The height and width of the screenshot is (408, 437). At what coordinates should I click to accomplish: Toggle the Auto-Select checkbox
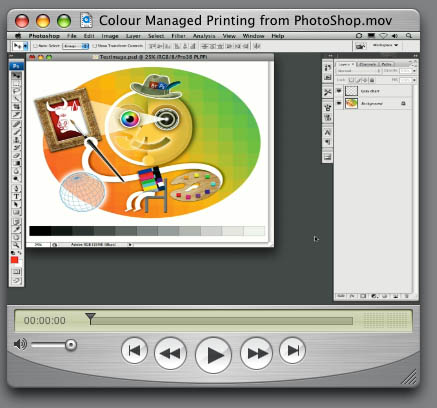[x=35, y=46]
